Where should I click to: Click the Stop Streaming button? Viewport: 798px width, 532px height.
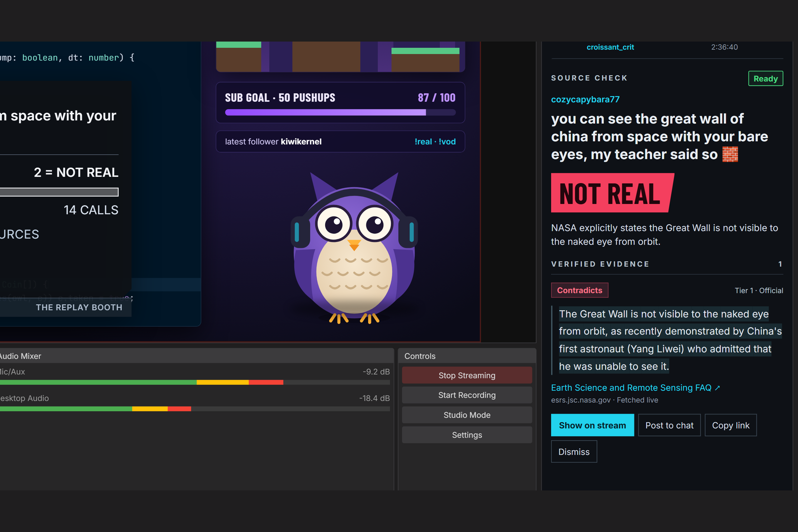[467, 375]
